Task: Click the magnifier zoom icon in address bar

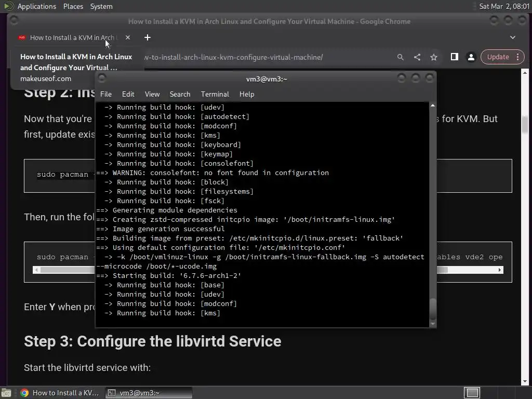Action: tap(401, 57)
